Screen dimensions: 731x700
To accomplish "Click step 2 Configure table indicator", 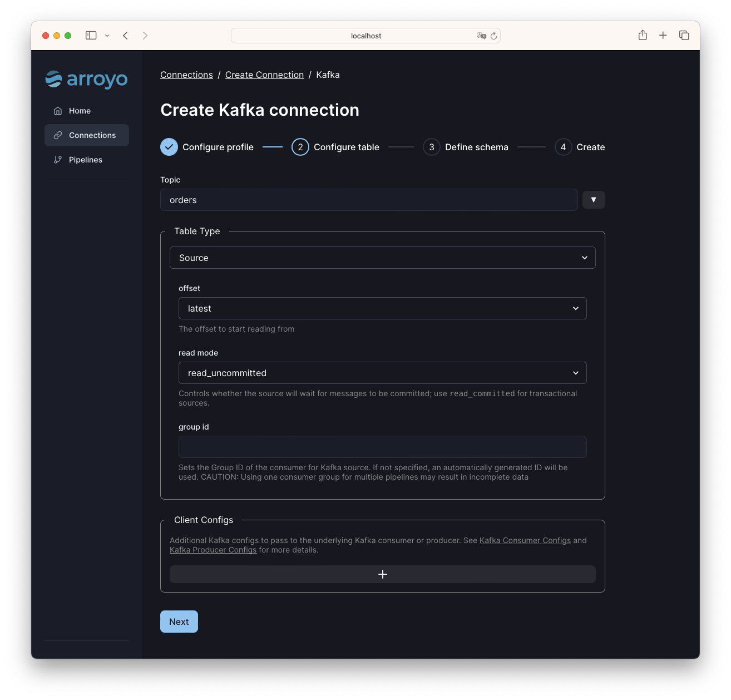I will tap(300, 147).
